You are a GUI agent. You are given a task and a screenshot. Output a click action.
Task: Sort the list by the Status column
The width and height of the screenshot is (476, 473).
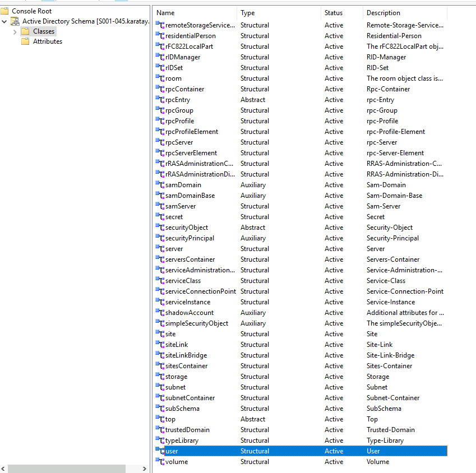pyautogui.click(x=342, y=13)
